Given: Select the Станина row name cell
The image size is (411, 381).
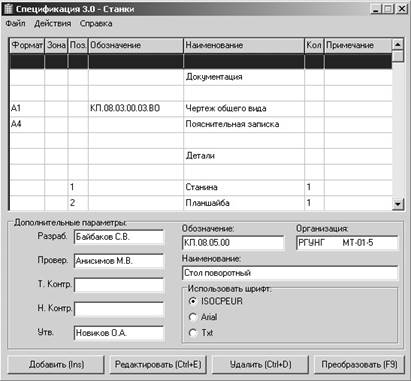Looking at the screenshot, I should tap(244, 187).
